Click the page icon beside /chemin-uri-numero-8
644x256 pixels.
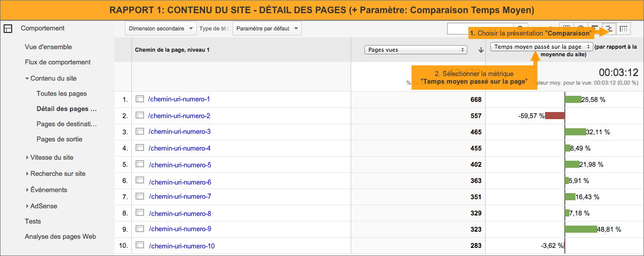point(140,213)
